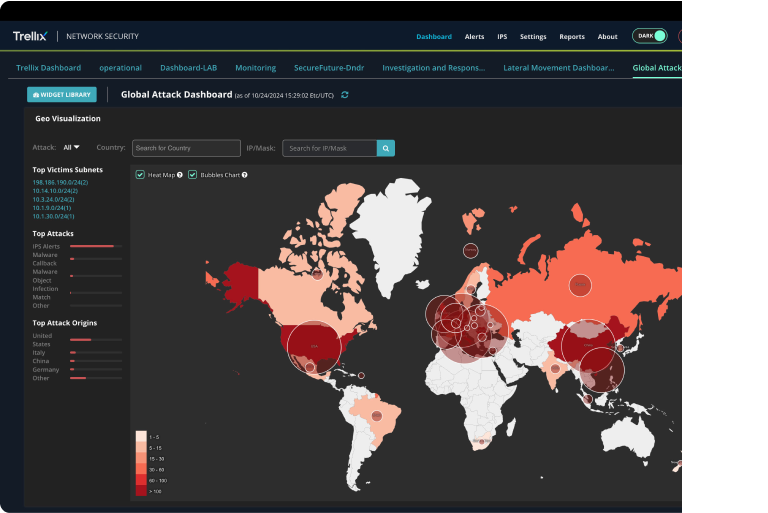Click the > 100 legend swatch
This screenshot has width=768, height=513.
141,491
